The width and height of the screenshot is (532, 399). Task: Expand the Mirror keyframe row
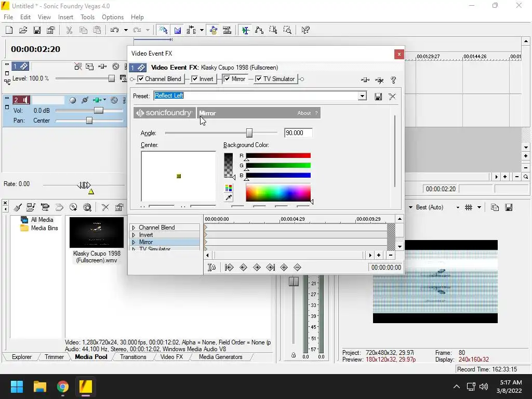pos(134,242)
